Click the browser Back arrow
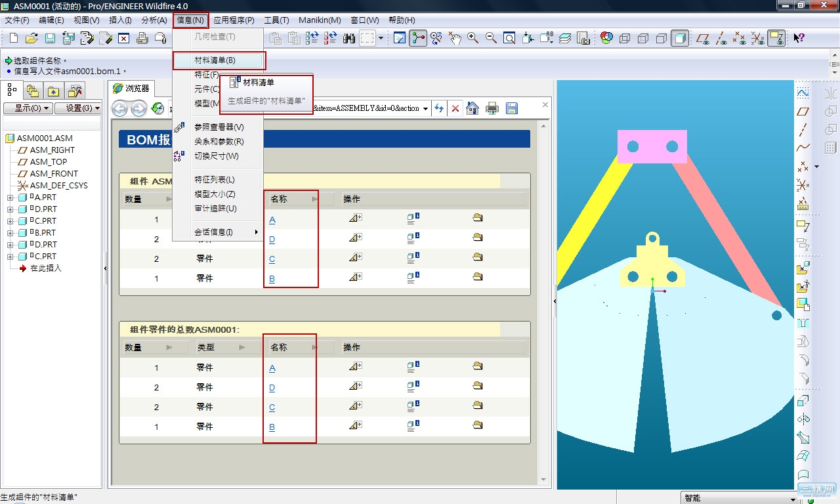 119,108
